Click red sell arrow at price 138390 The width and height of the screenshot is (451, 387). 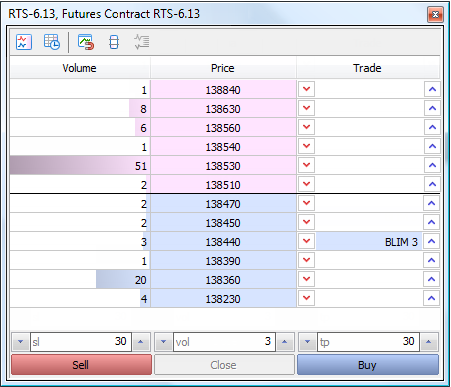[x=307, y=260]
